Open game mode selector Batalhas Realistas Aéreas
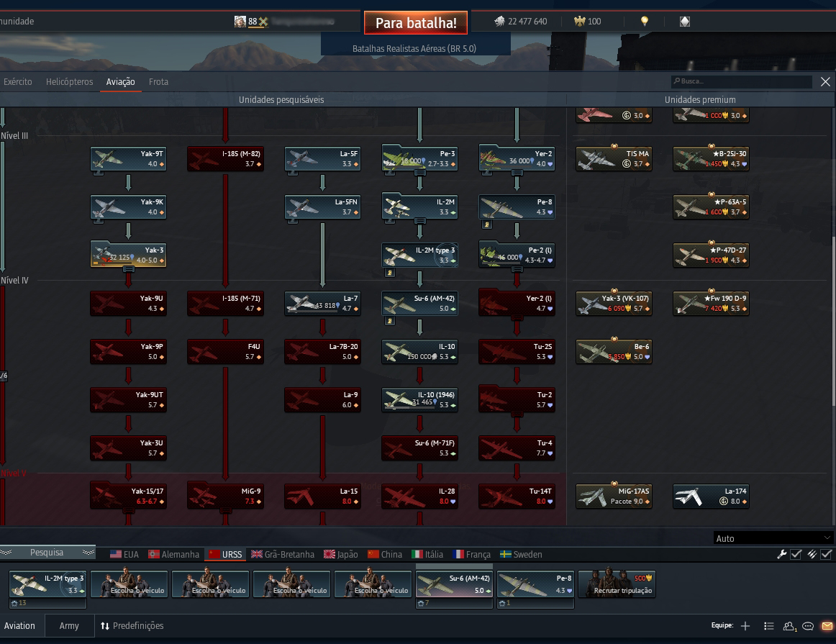This screenshot has width=836, height=644. (x=415, y=48)
